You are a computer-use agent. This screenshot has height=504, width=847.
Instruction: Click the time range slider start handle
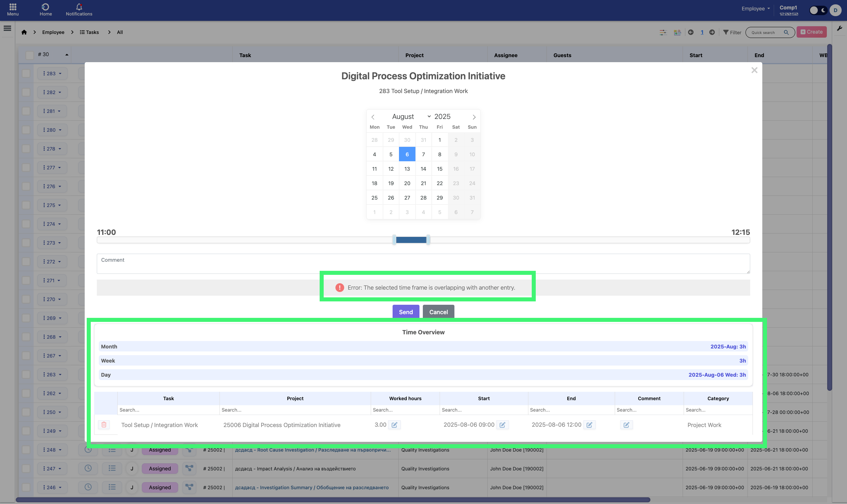(x=394, y=240)
